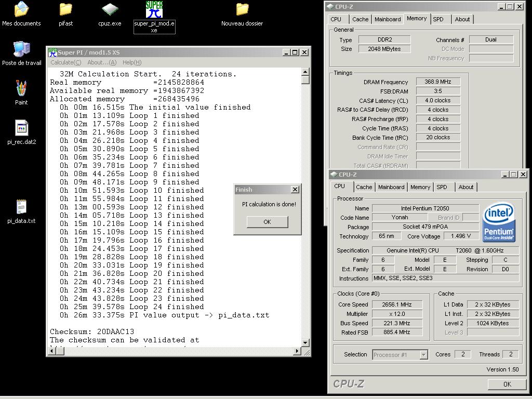
Task: Click the Core Speed value 2656.1 MHz
Action: (397, 304)
